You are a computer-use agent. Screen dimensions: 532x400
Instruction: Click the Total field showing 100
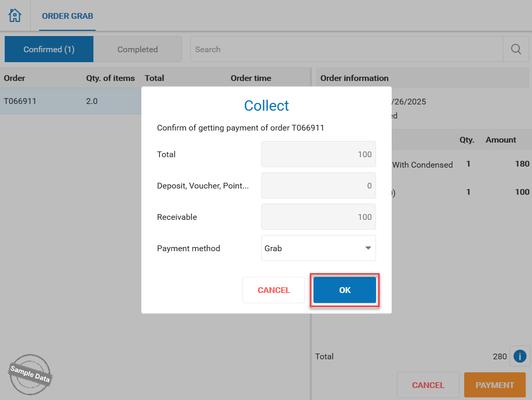[x=318, y=154]
